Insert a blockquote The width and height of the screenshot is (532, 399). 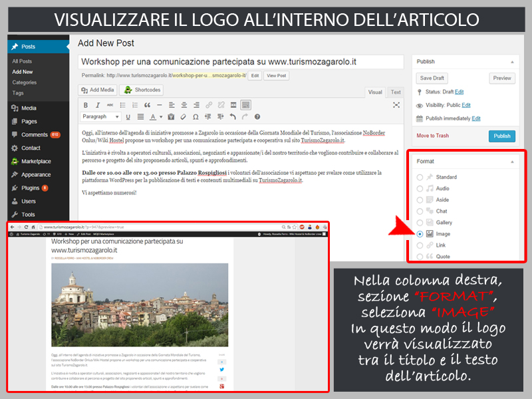point(147,105)
